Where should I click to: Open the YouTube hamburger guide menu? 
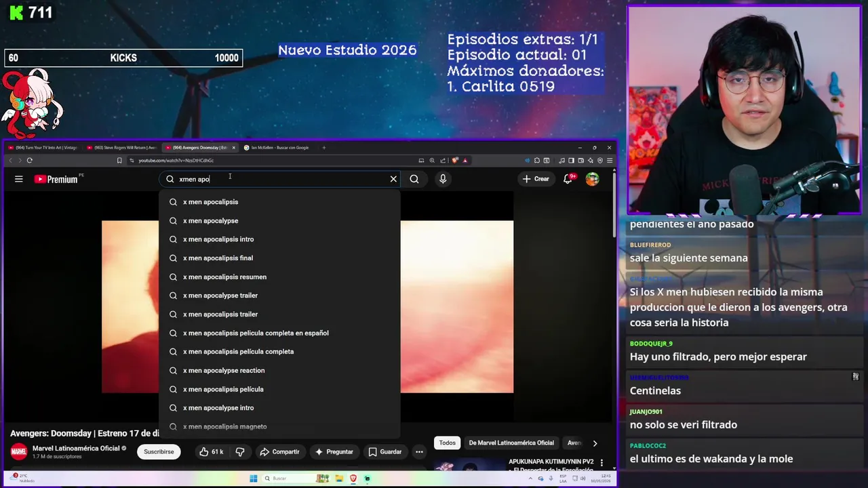(19, 179)
